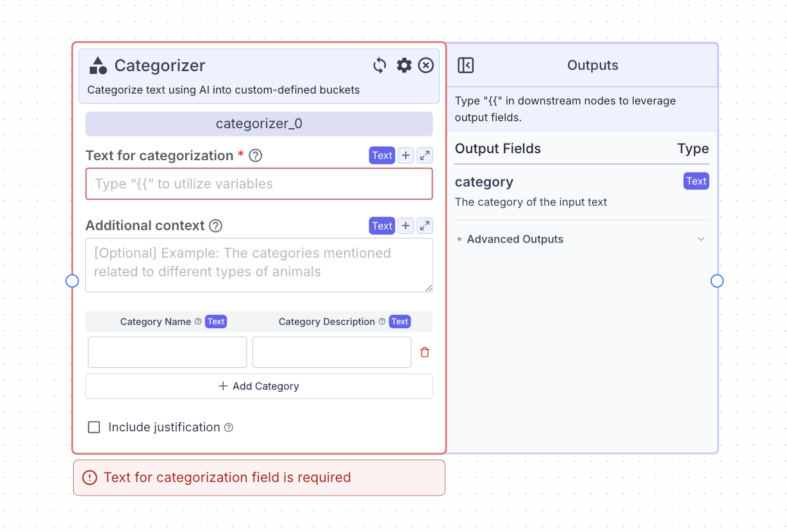Expand the Text for categorization field
The image size is (787, 532).
tap(425, 156)
